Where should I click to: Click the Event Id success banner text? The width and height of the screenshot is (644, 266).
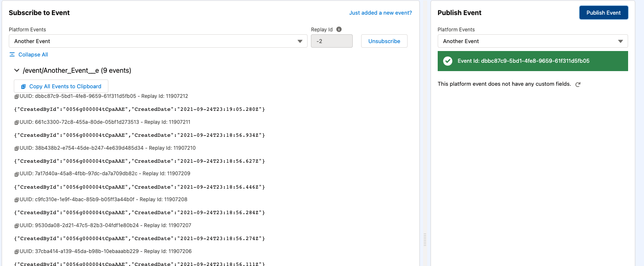523,61
